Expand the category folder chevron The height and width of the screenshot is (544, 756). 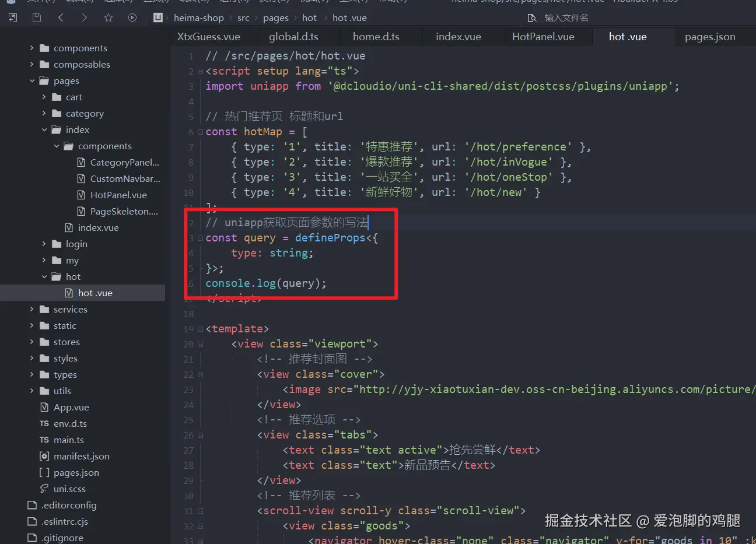[x=44, y=113]
